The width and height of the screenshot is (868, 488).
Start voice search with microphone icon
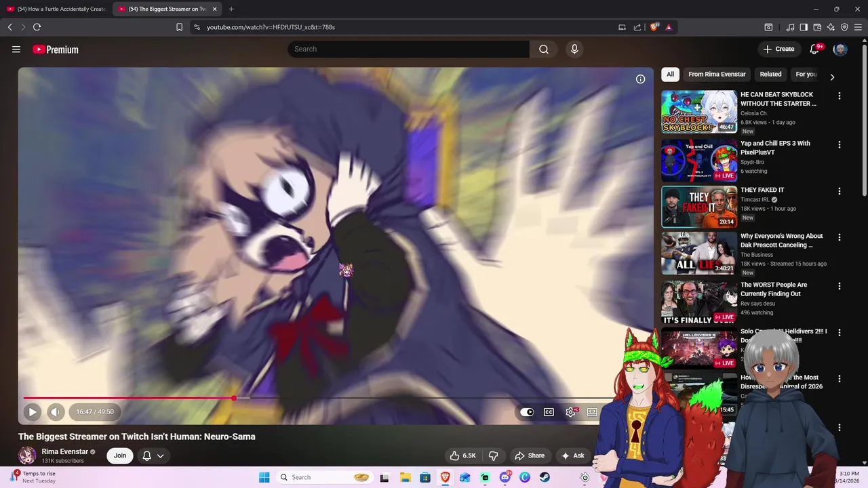(574, 49)
